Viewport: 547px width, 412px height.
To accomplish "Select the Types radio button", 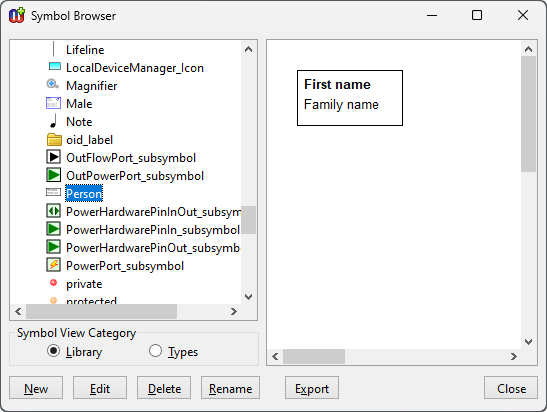I will click(155, 351).
